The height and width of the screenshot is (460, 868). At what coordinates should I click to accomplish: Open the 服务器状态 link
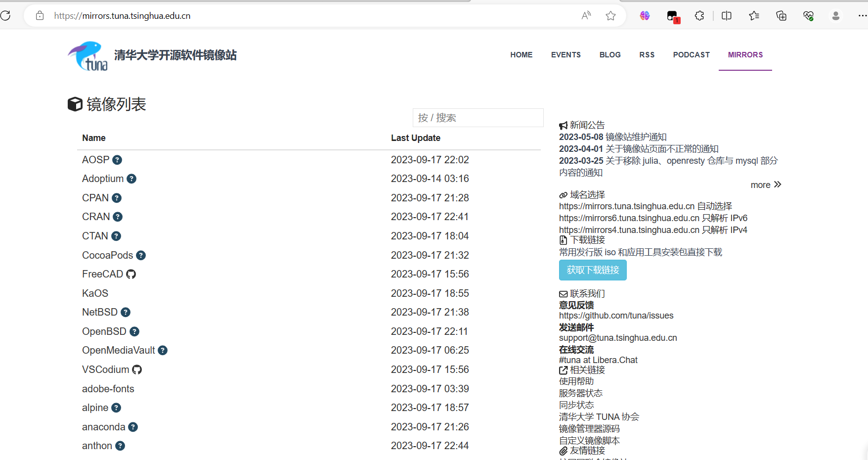point(581,393)
